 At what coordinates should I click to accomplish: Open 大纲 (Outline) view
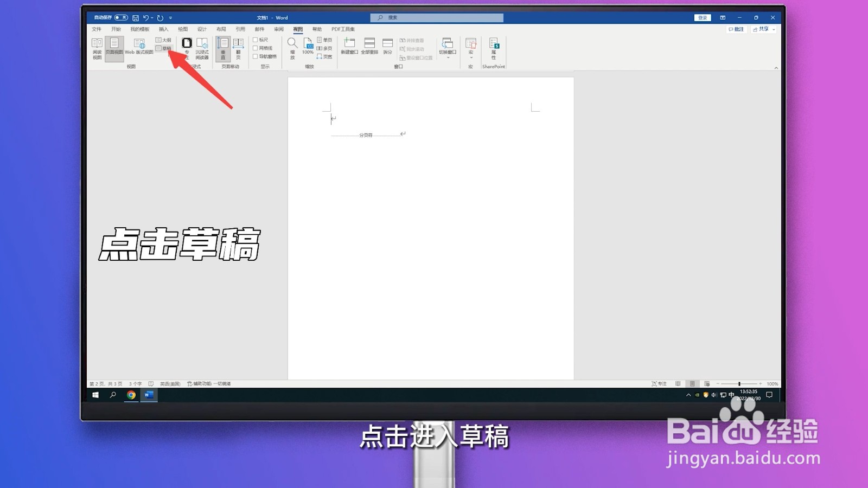point(165,40)
